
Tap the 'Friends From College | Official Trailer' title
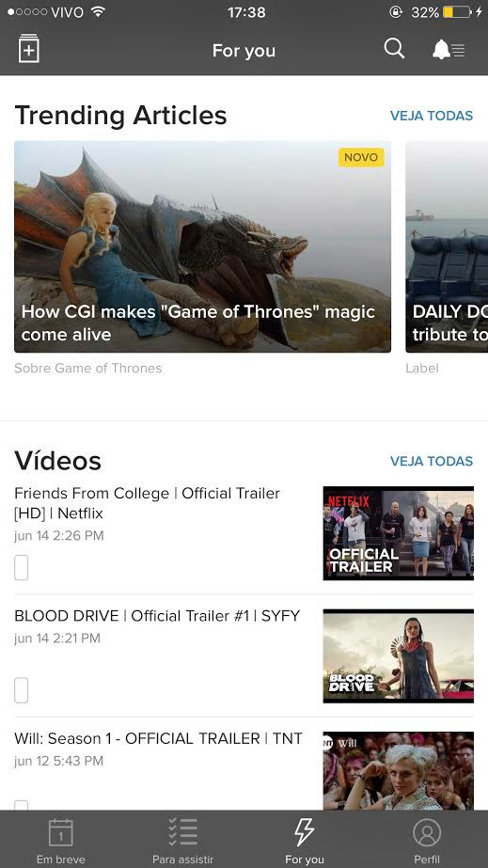pyautogui.click(x=148, y=503)
